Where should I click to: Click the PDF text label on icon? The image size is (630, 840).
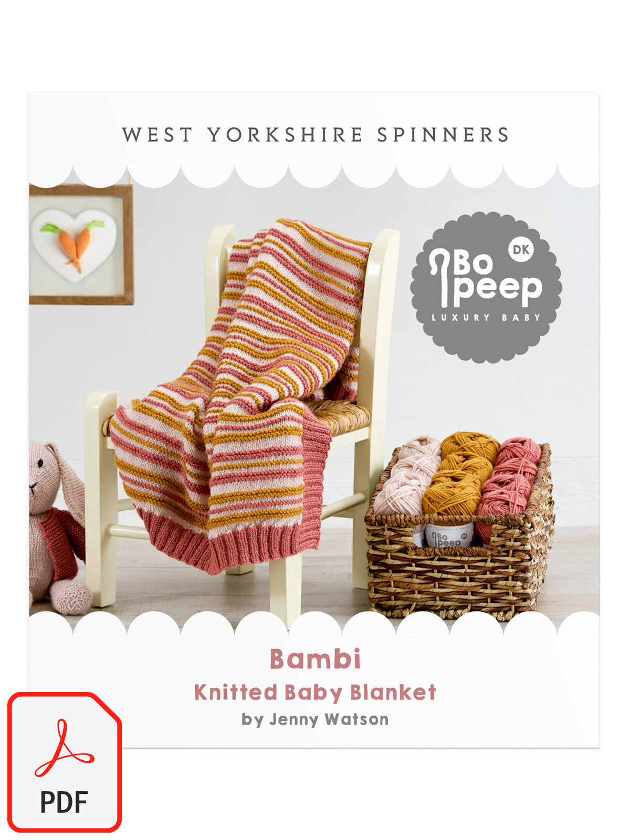64,802
